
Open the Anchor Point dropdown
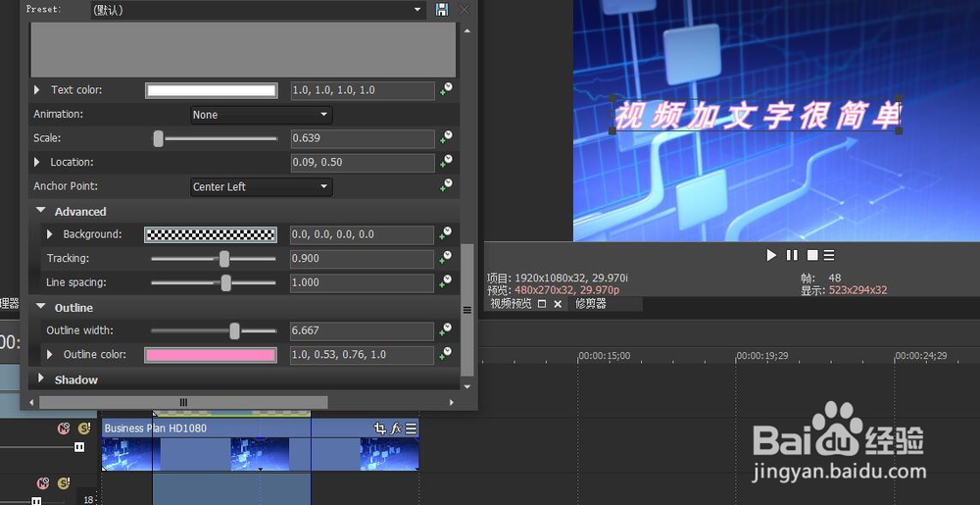[262, 187]
